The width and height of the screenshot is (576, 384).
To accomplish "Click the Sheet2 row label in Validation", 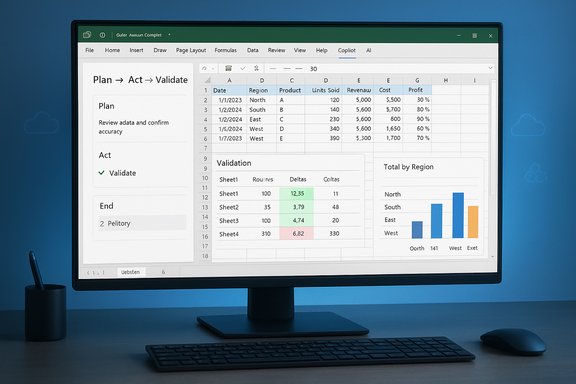I will [x=229, y=207].
